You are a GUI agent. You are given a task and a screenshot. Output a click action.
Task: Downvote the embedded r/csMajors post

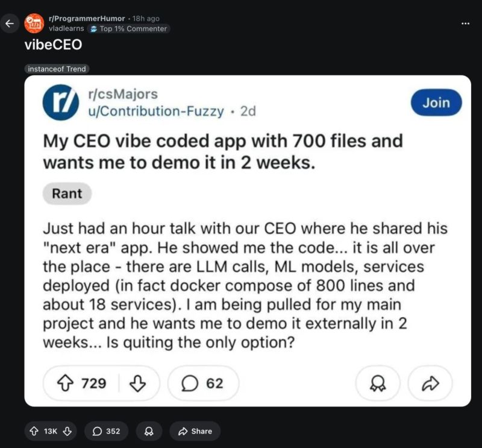[138, 383]
